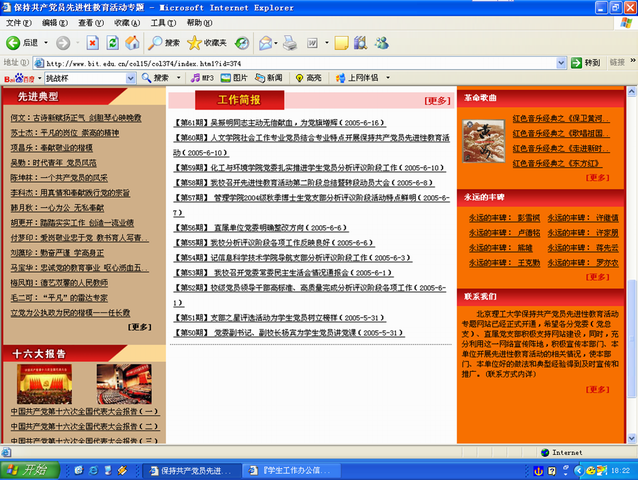Open the 文件(F) menu
638x480 pixels.
coord(19,22)
